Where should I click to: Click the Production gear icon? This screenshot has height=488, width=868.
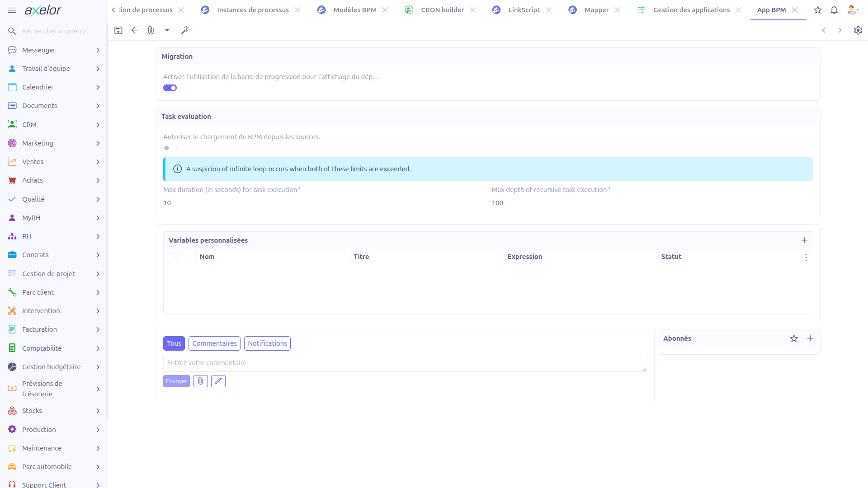[x=12, y=430]
